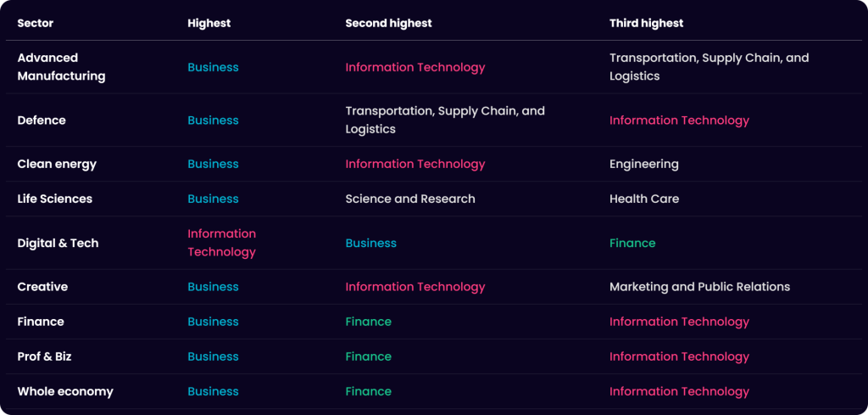Select Science and Research cell
The image size is (868, 415).
[410, 199]
